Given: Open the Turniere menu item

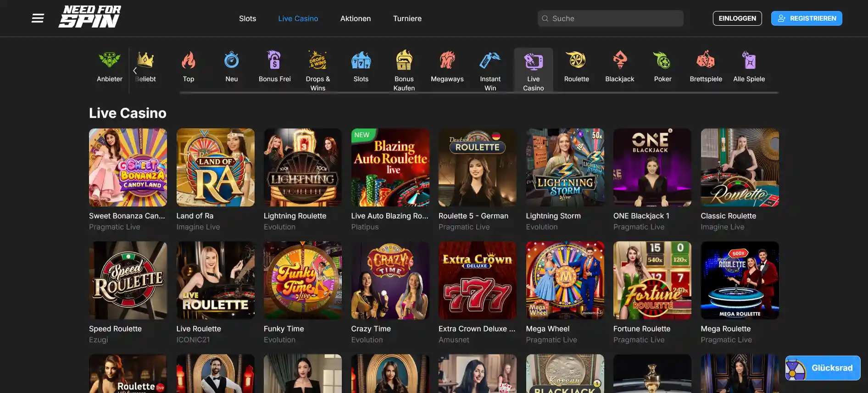Looking at the screenshot, I should [x=407, y=18].
